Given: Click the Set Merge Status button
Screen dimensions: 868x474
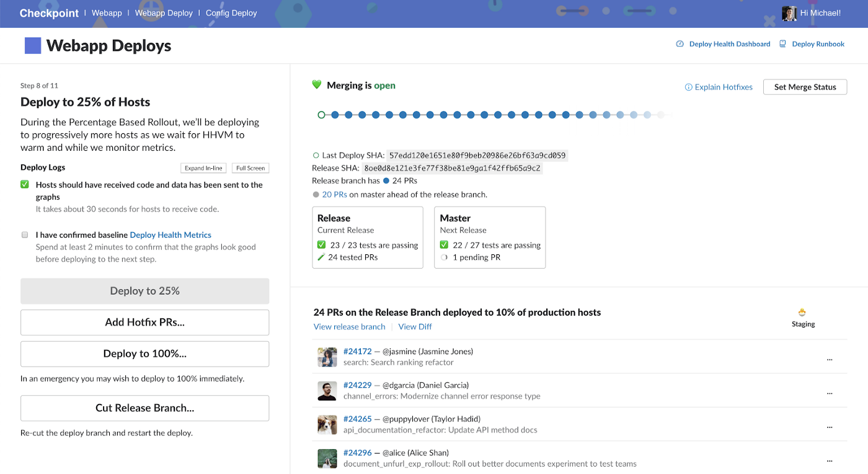Looking at the screenshot, I should coord(805,87).
